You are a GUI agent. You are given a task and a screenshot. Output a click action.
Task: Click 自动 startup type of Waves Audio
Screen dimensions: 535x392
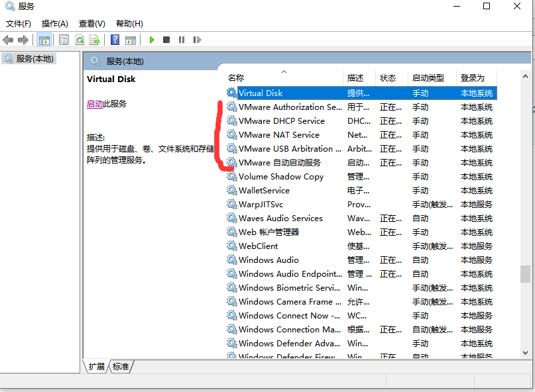coord(420,219)
